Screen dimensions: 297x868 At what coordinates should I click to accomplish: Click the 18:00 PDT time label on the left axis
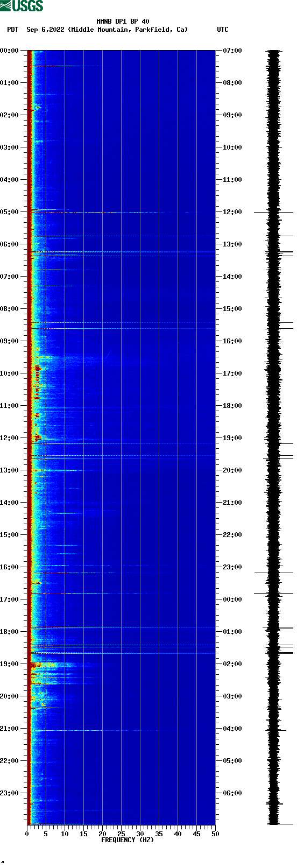click(9, 632)
